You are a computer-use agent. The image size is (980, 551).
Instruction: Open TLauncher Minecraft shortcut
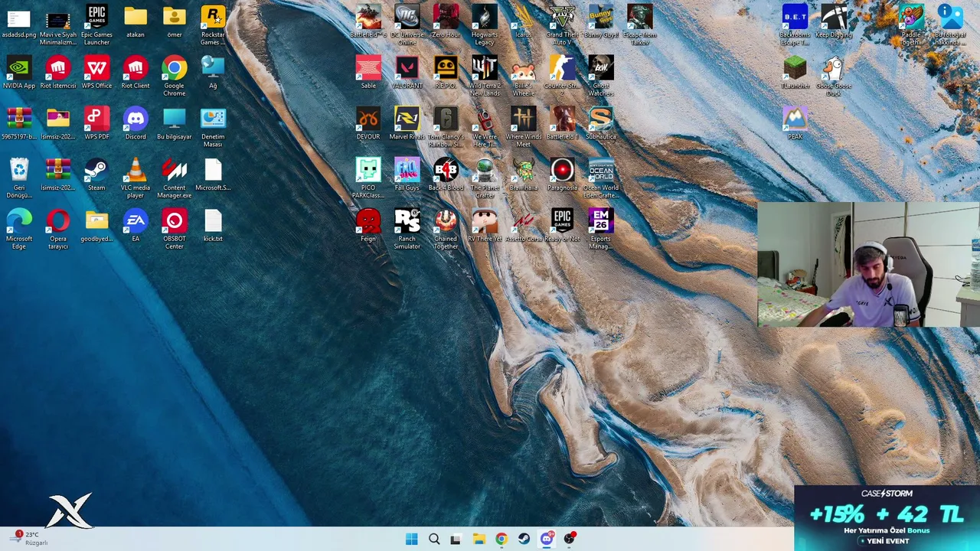click(x=795, y=73)
